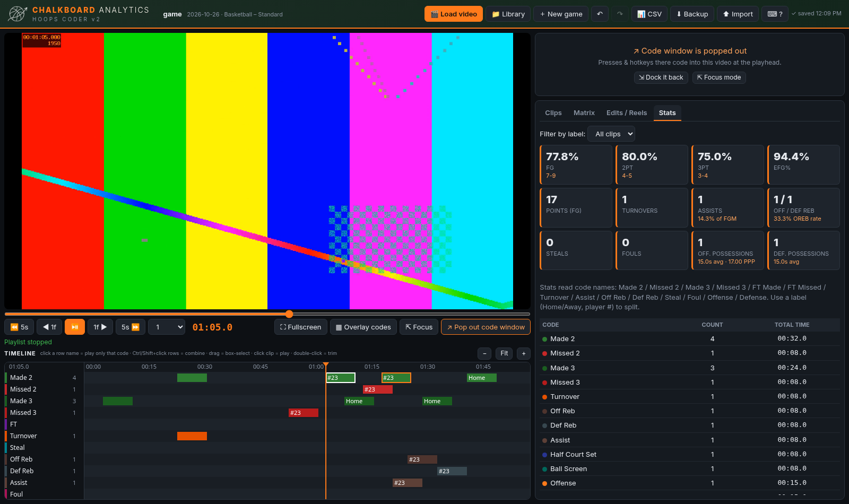
Task: Open the Import button
Action: point(738,14)
